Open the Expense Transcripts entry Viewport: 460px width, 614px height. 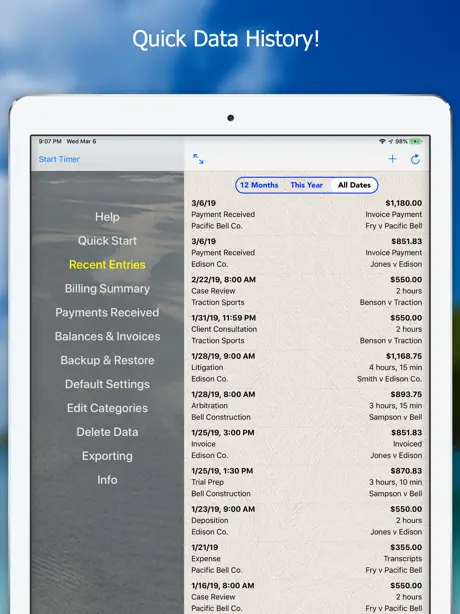point(307,559)
